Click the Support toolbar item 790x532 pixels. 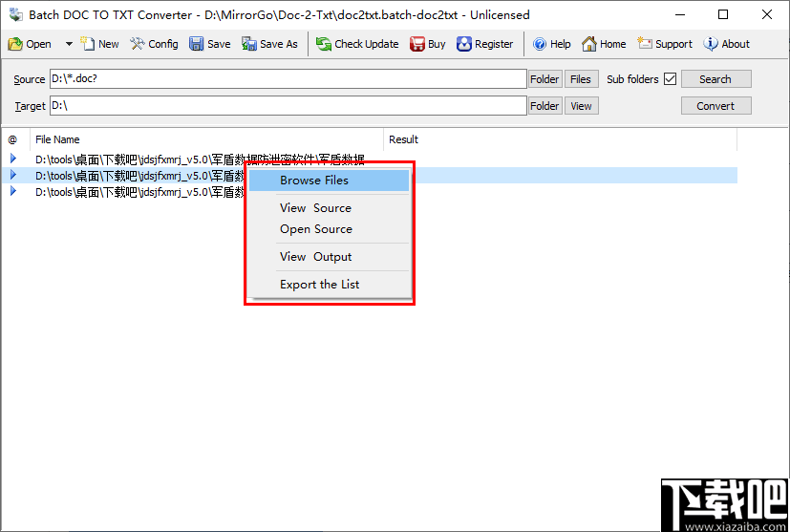(665, 44)
